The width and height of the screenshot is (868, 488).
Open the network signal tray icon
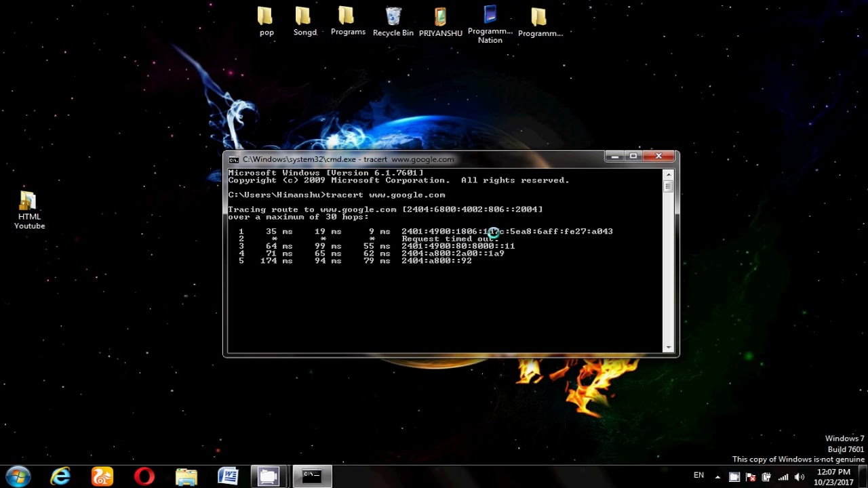coord(783,476)
